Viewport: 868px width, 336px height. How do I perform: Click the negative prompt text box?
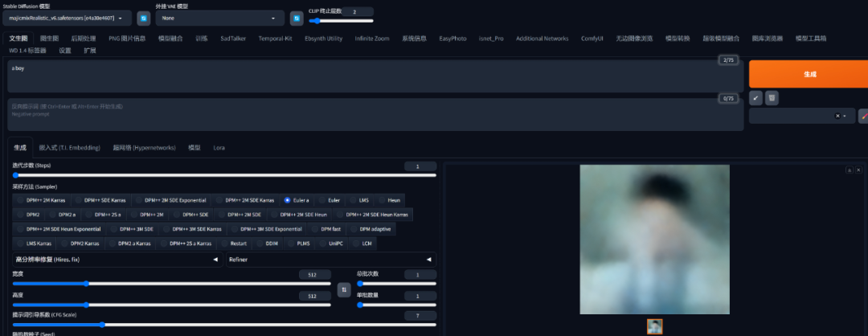pyautogui.click(x=375, y=115)
